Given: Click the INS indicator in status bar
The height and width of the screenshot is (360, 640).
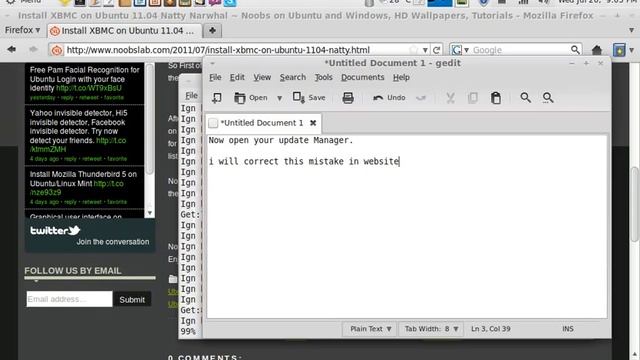Looking at the screenshot, I should (x=568, y=329).
